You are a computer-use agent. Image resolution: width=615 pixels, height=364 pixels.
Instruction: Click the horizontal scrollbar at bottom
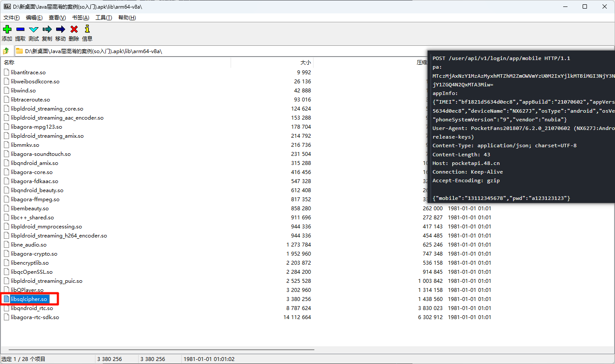(161, 350)
